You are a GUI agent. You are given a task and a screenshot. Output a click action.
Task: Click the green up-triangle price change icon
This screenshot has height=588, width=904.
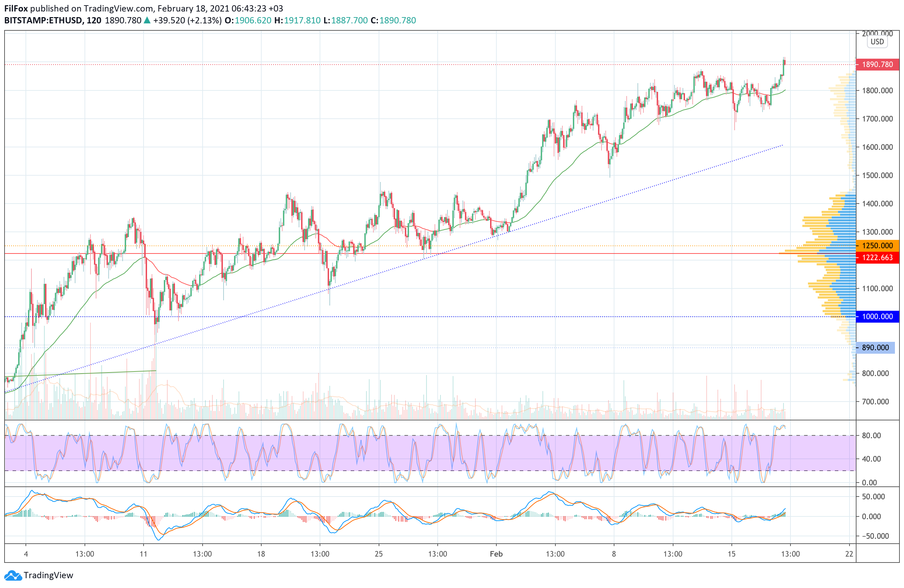[x=147, y=21]
